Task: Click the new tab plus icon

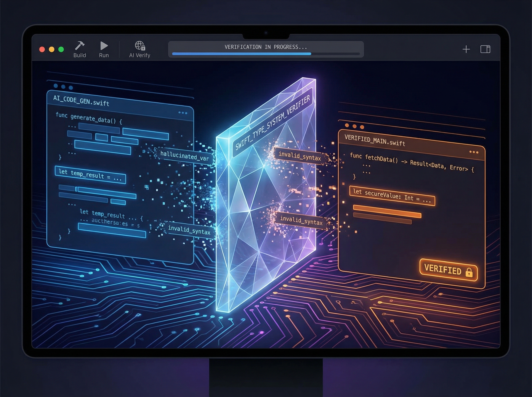Action: coord(466,49)
